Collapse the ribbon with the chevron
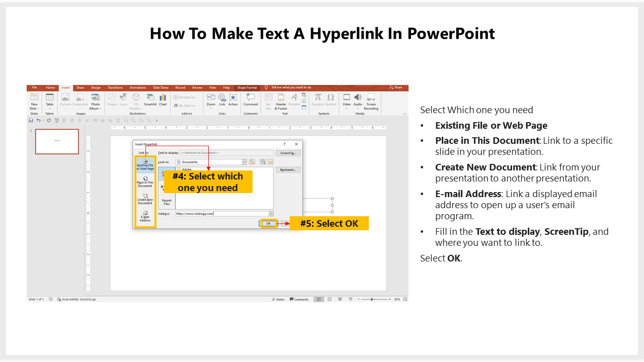Screen dimensions: 644x362 click(x=404, y=114)
